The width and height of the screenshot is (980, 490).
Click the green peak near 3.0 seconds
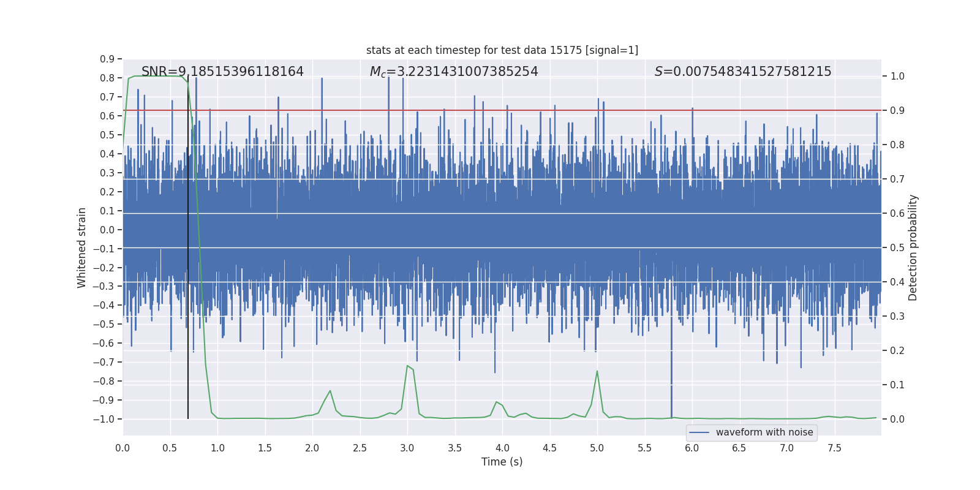coord(408,366)
